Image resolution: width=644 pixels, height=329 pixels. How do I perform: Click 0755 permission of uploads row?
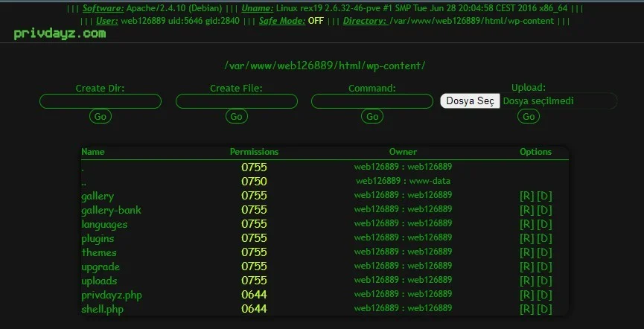254,280
